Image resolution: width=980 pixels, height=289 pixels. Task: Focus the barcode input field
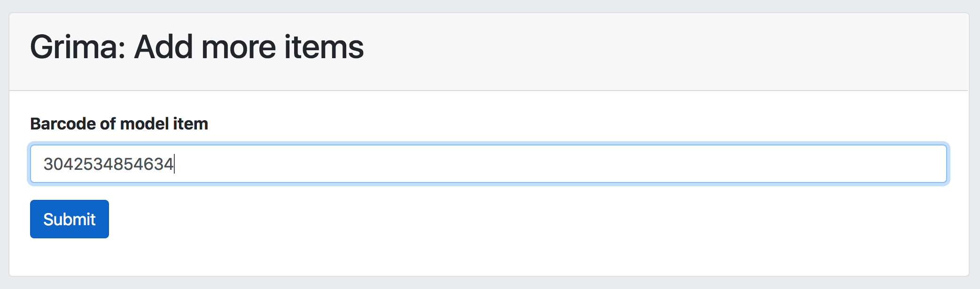489,164
